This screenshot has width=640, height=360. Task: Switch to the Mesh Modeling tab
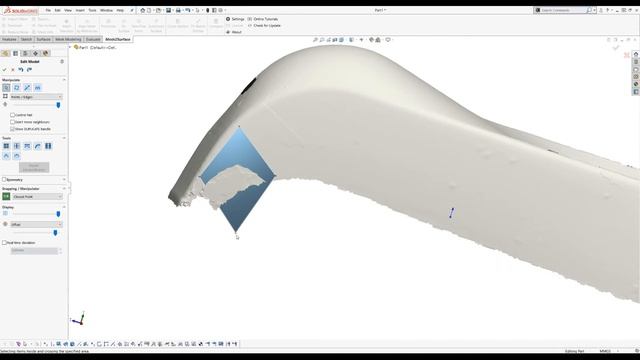[68, 40]
